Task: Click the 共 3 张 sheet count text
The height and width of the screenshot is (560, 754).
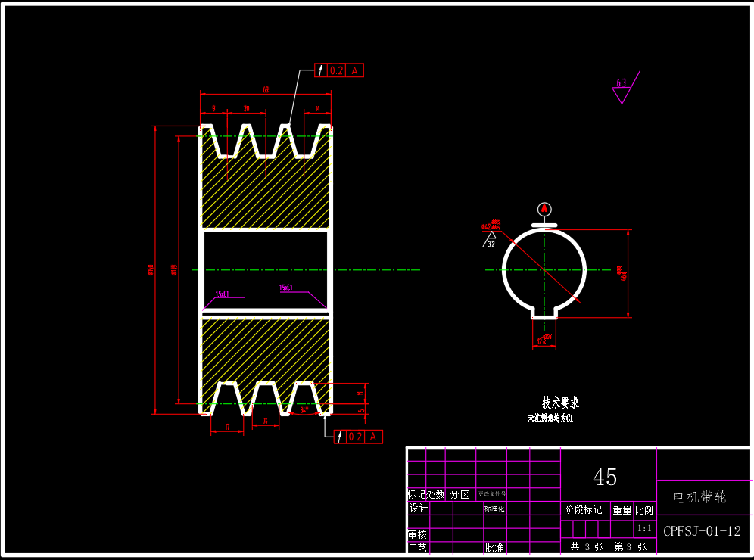Action: [x=587, y=546]
